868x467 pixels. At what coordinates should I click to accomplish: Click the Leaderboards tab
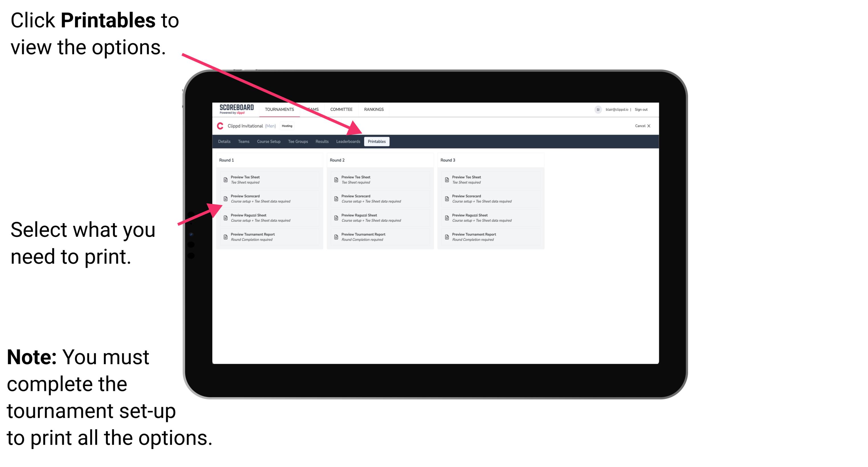(x=348, y=142)
